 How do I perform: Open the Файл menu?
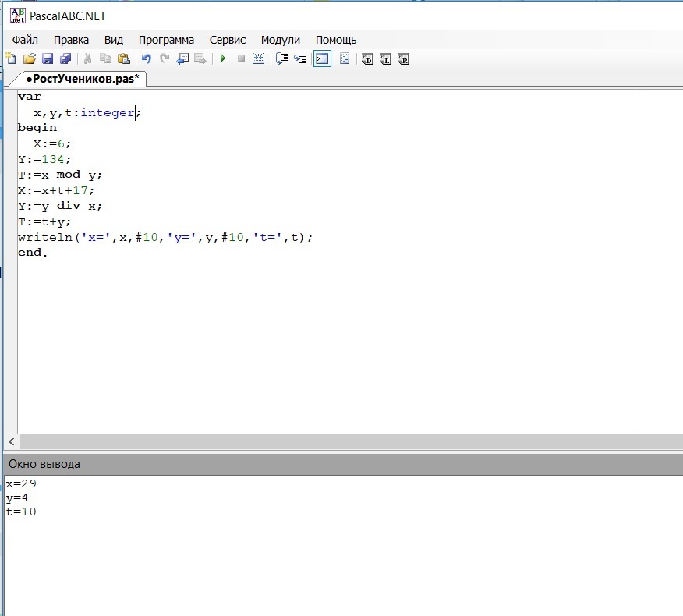click(25, 40)
